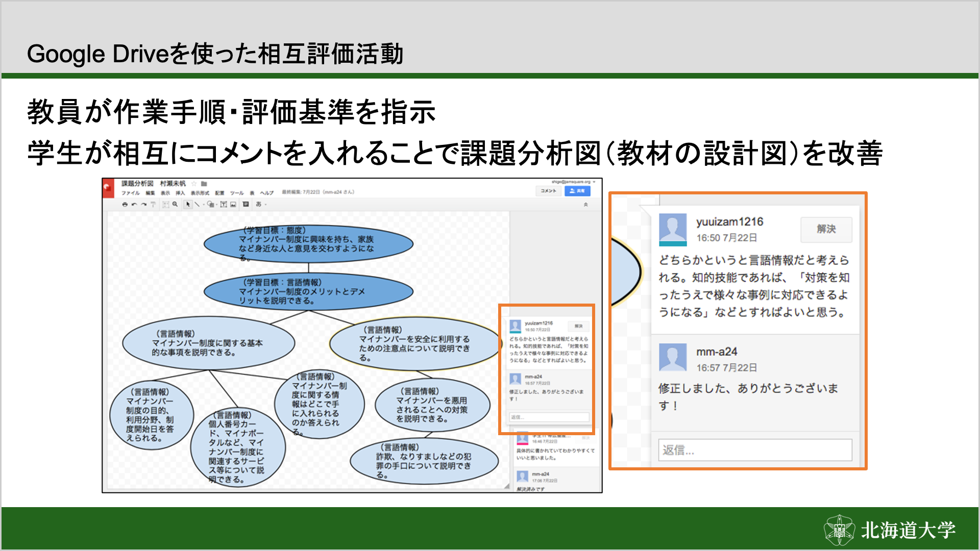Screen dimensions: 980x551
Task: Click the 解決 button on enlarged comment
Action: tap(825, 229)
